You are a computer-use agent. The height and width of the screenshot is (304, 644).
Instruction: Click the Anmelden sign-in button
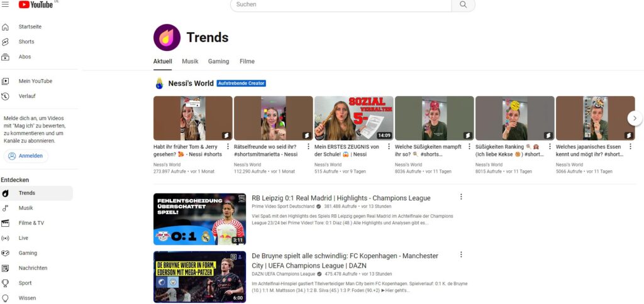coord(26,156)
